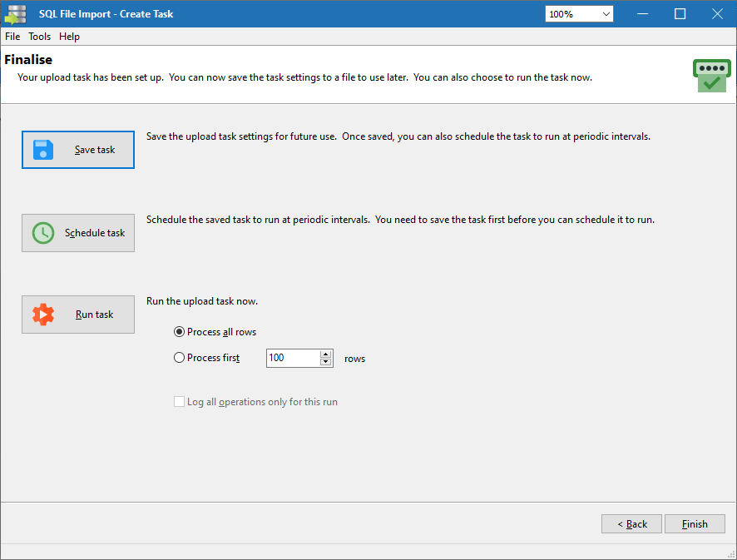This screenshot has width=737, height=560.
Task: Grab the window resize grip corner
Action: tap(730, 553)
